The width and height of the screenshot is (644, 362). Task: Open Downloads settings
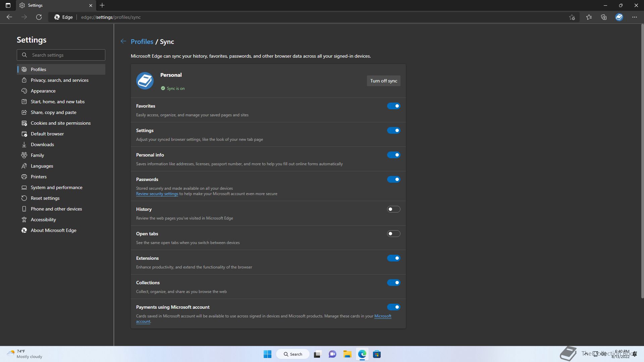pos(61,144)
